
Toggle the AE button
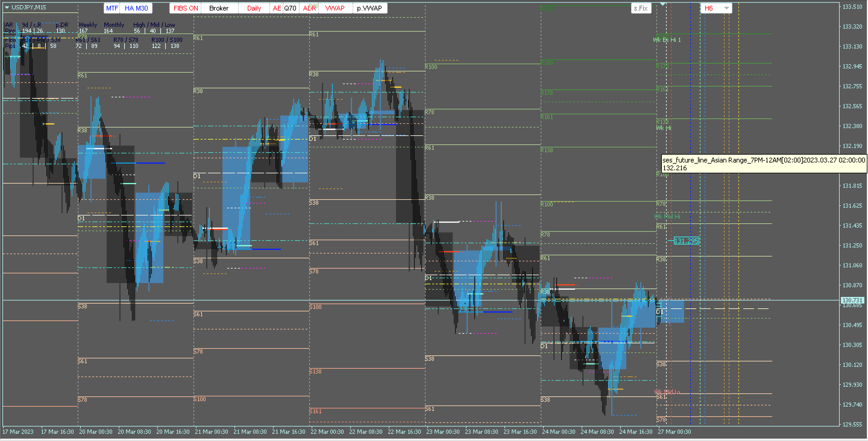pos(277,8)
